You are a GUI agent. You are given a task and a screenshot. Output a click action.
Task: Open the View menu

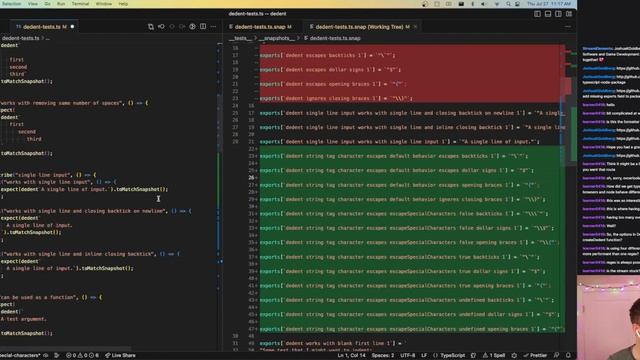(x=33, y=4)
